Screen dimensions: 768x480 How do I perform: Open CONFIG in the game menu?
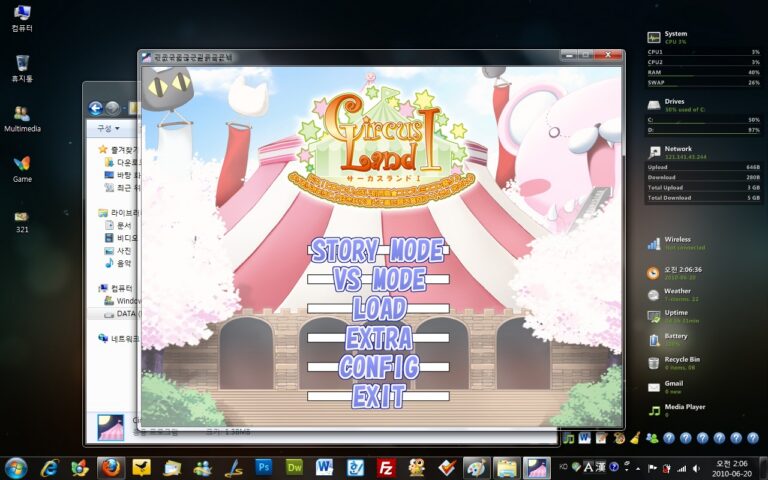[379, 367]
